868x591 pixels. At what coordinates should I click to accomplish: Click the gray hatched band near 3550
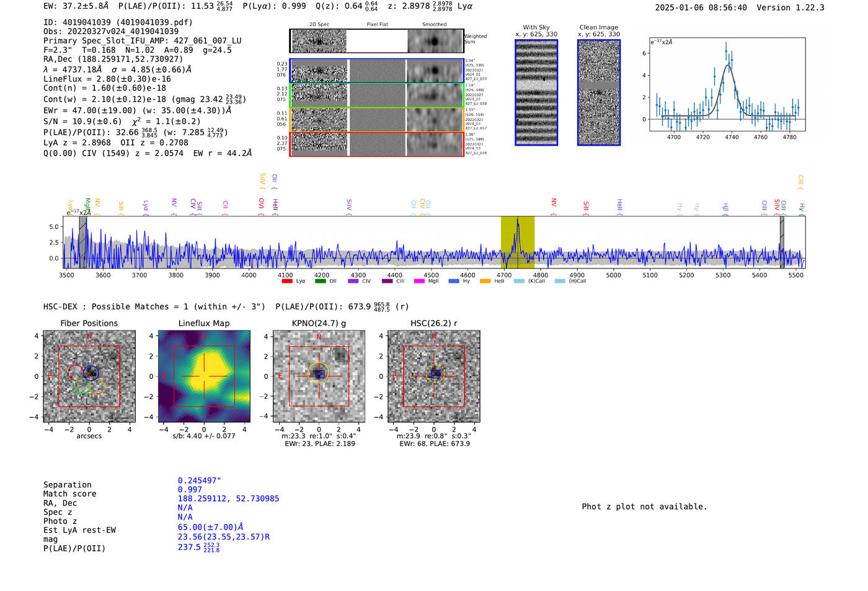click(82, 242)
